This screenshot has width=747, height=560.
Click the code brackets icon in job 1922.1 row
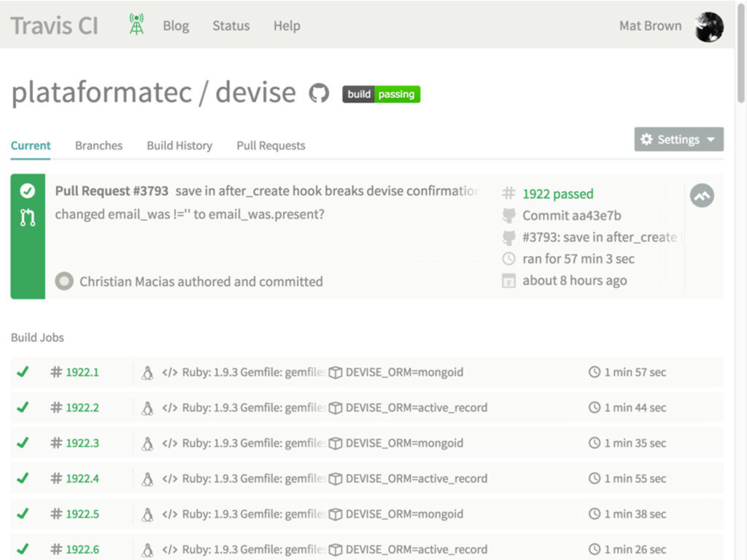(x=169, y=373)
